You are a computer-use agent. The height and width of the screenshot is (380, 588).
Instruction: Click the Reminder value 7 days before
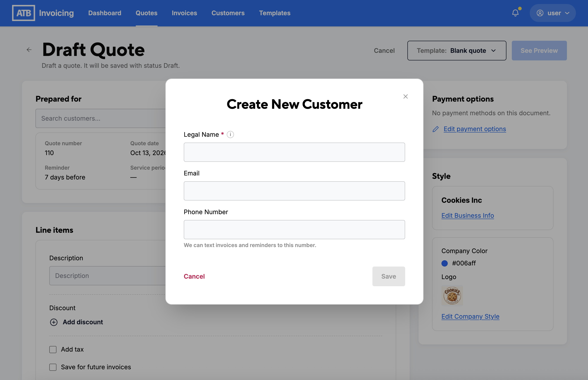(65, 177)
